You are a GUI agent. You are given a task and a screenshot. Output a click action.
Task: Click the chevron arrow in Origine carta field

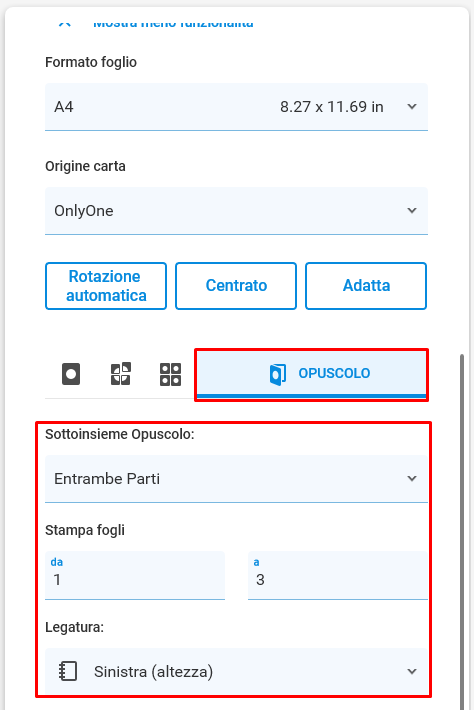(x=412, y=211)
